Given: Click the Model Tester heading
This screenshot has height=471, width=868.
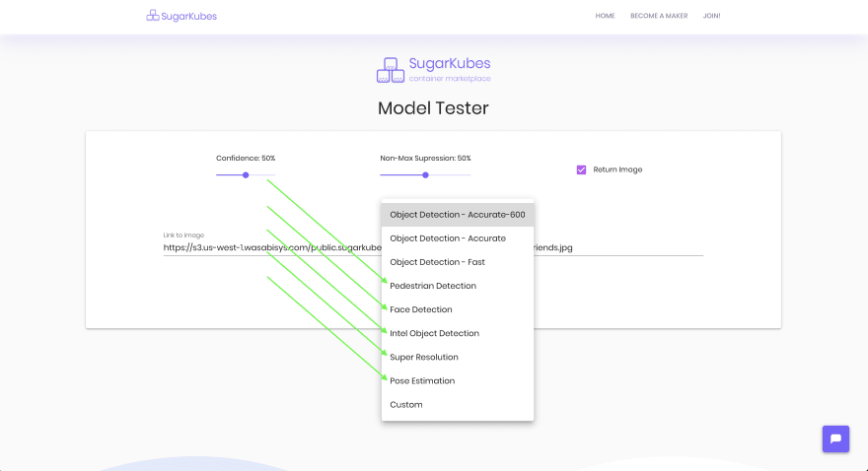Looking at the screenshot, I should click(x=433, y=108).
